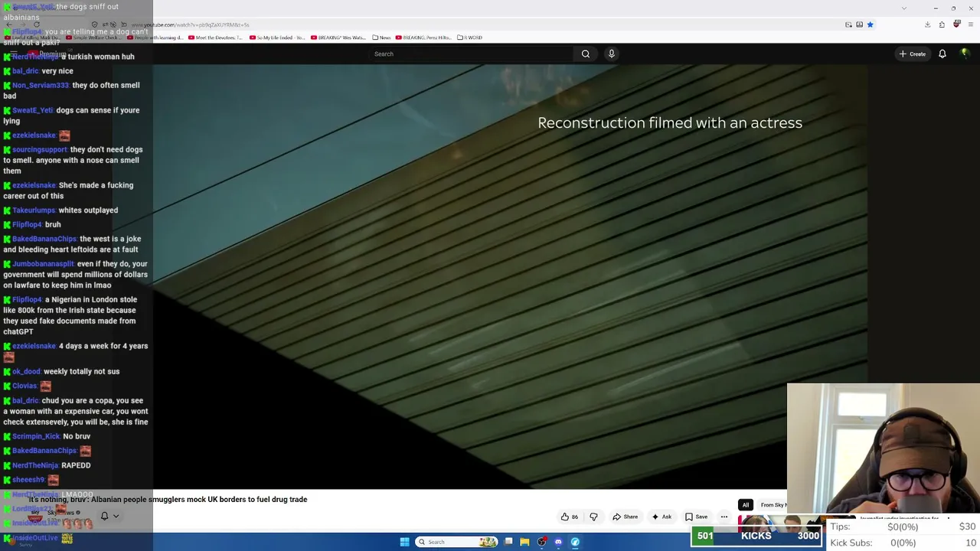Open the light blue round app in taskbar
This screenshot has height=551, width=980.
pyautogui.click(x=575, y=542)
